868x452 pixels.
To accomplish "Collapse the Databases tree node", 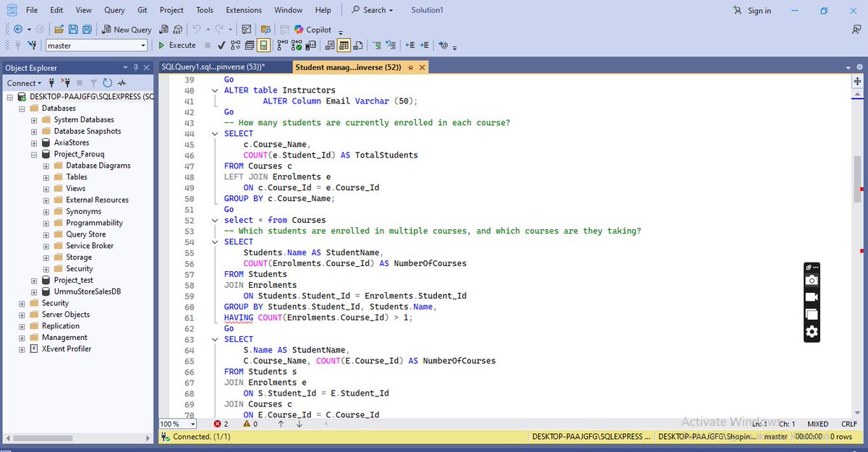I will 22,108.
